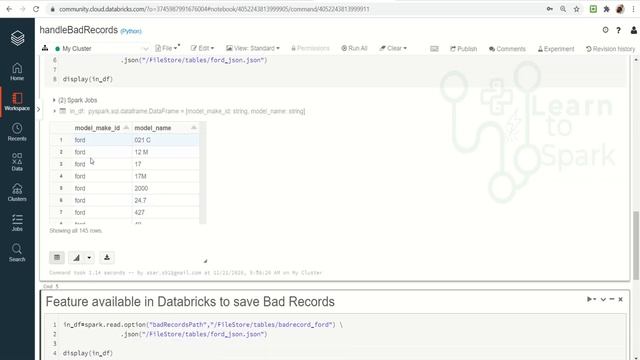The height and width of the screenshot is (360, 640).
Task: Open the browser zoom magnifier icon
Action: [x=563, y=9]
